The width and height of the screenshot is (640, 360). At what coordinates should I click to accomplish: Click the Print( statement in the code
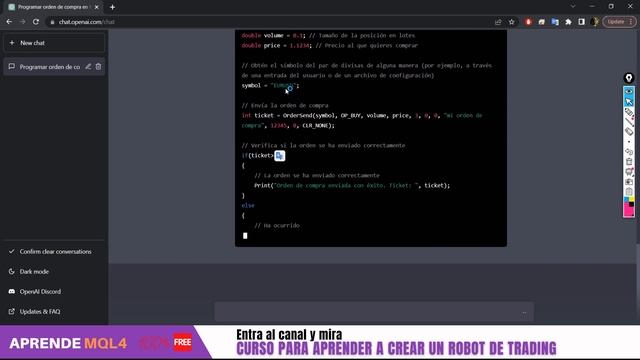[352, 185]
